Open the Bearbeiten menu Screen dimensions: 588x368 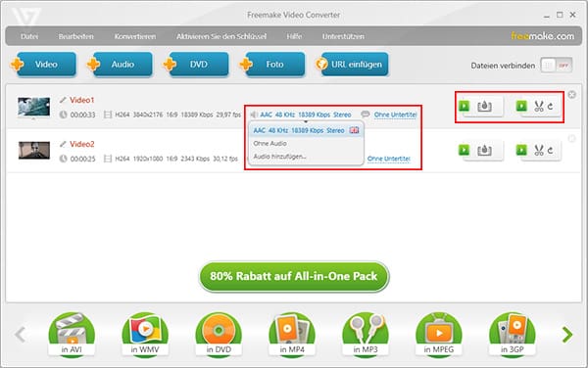[x=76, y=36]
